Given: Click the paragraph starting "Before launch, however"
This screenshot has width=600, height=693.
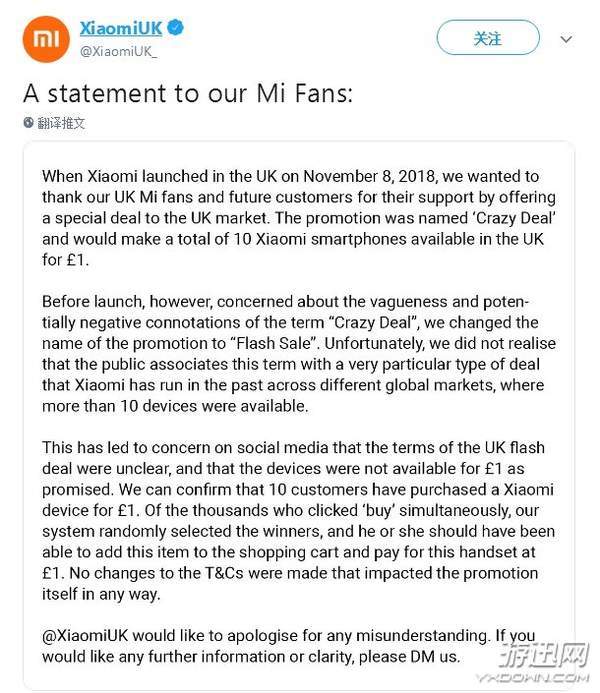Looking at the screenshot, I should coord(299,354).
